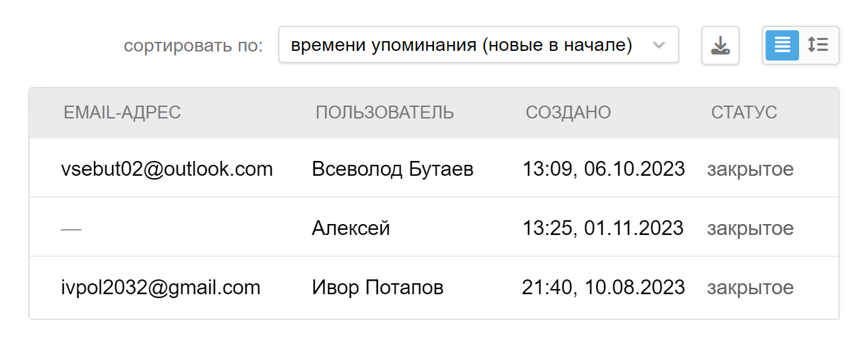Open user Всеволод Бутаев

pos(393,169)
